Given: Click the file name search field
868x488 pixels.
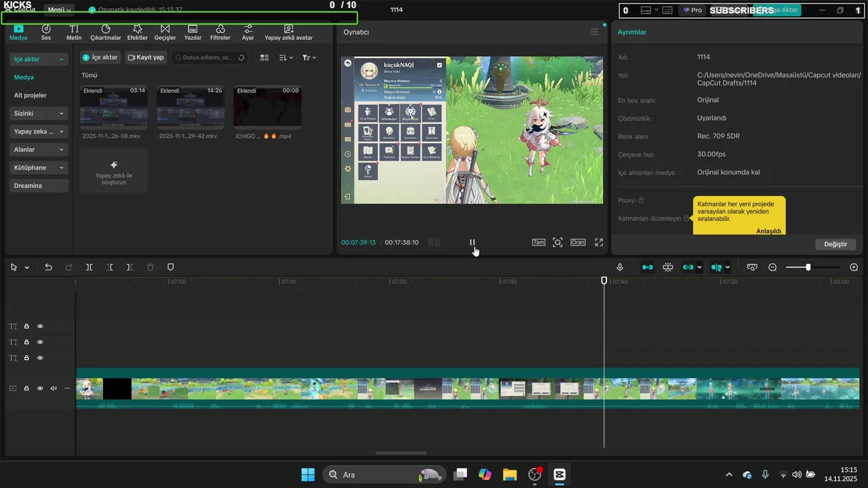Looking at the screenshot, I should pyautogui.click(x=210, y=58).
